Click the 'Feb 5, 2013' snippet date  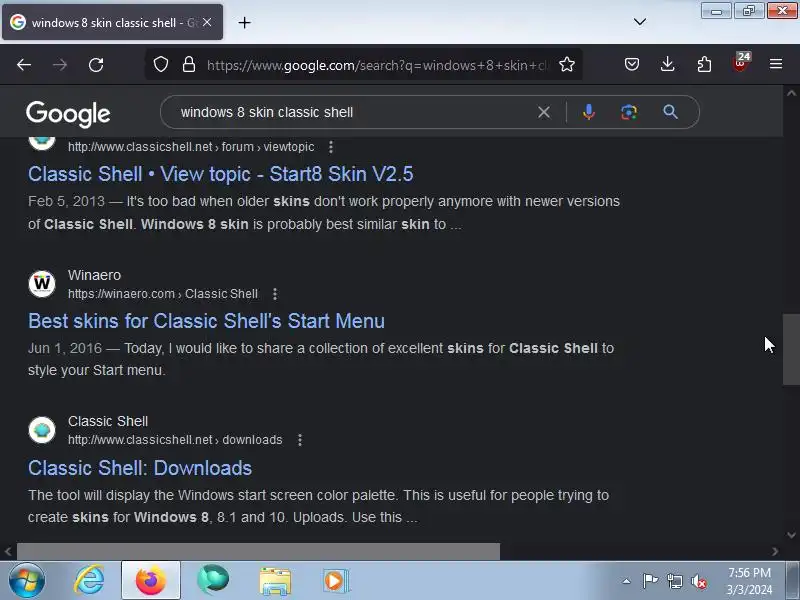coord(66,202)
